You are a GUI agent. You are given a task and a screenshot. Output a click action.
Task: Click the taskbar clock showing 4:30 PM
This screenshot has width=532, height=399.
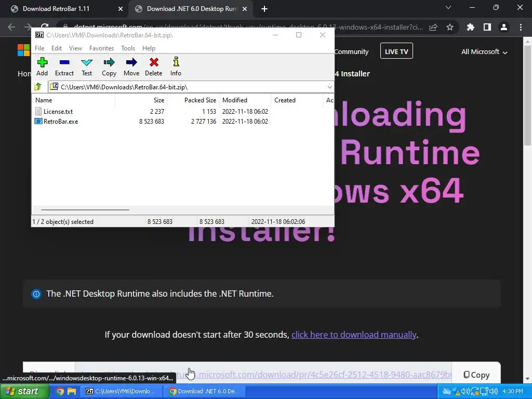(513, 392)
